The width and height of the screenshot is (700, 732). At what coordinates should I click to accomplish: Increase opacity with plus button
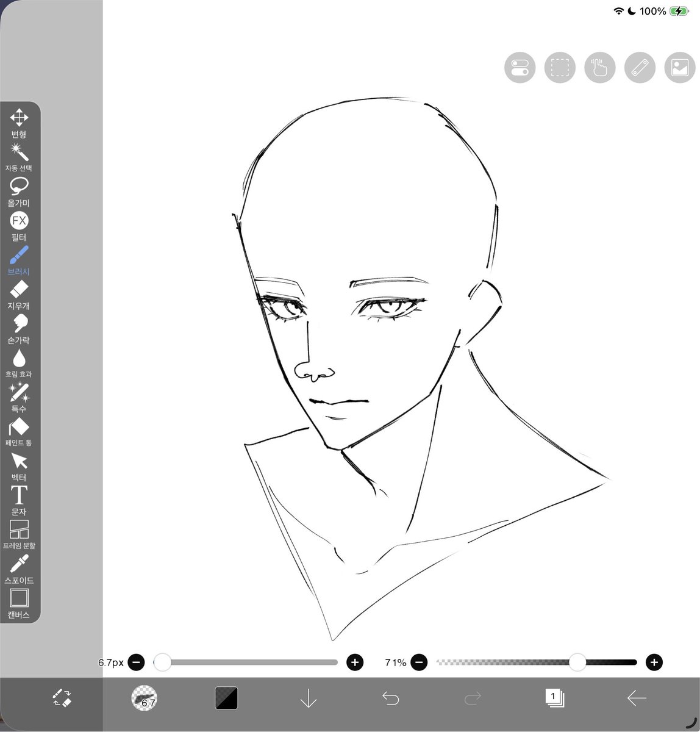[654, 662]
